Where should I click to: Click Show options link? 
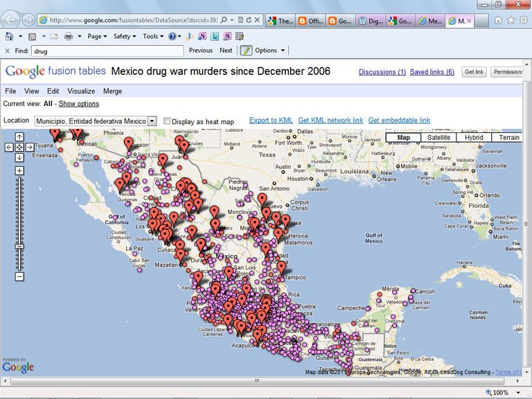(x=79, y=104)
